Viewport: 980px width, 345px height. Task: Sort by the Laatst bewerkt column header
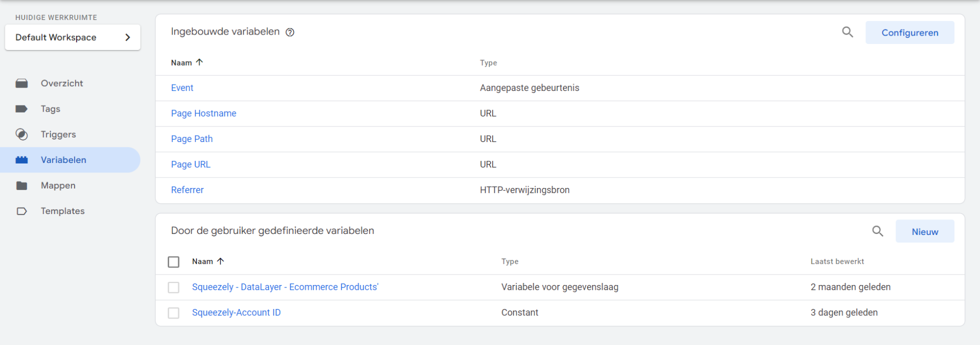click(x=837, y=261)
